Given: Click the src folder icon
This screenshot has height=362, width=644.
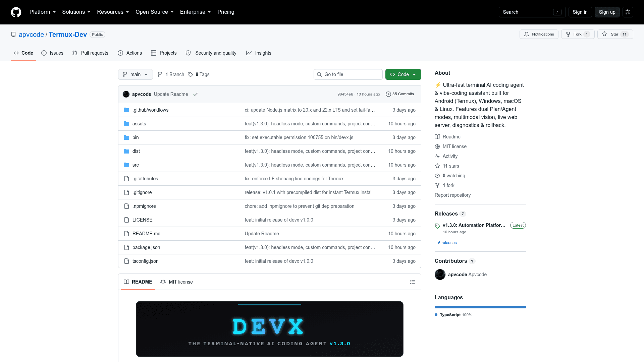Looking at the screenshot, I should click(126, 165).
